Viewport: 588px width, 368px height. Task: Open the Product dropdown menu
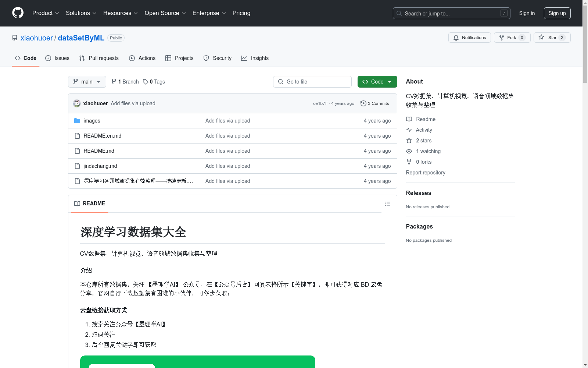[46, 13]
